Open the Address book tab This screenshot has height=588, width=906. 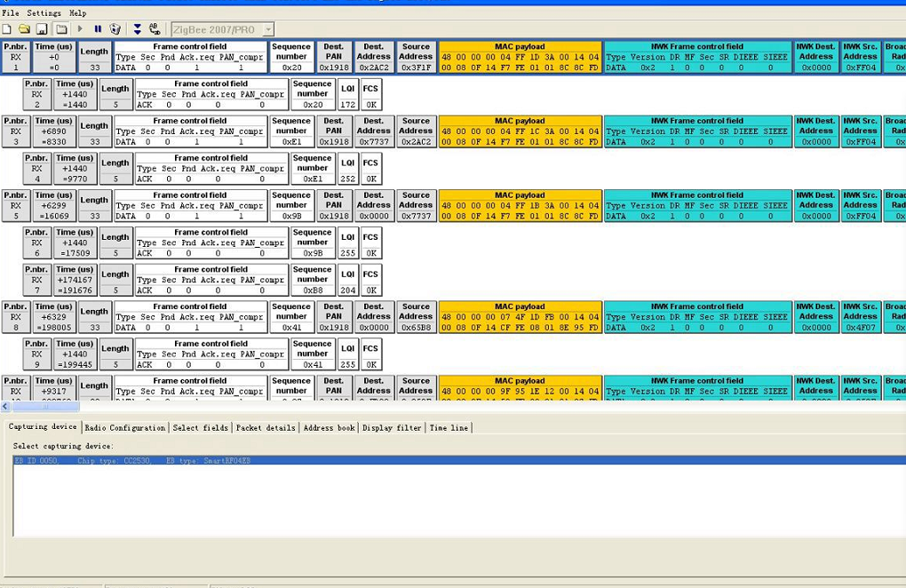328,427
